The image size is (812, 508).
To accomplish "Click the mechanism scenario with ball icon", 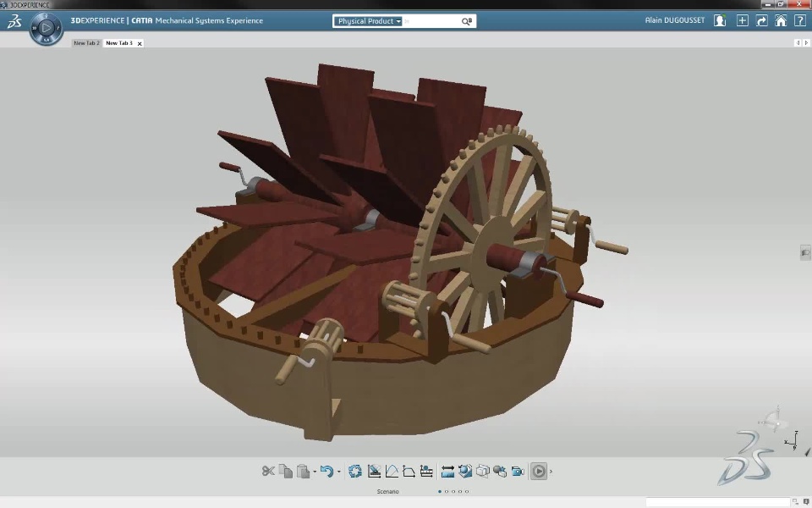I will click(x=426, y=471).
